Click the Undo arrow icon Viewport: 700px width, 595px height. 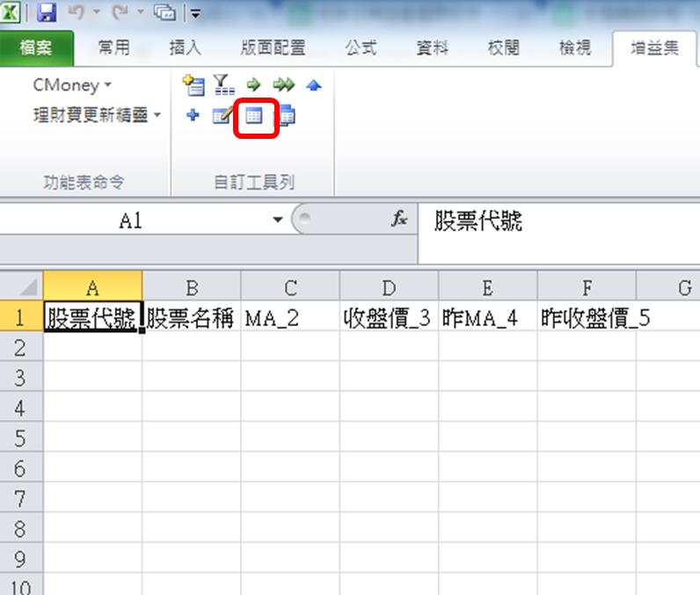click(x=77, y=12)
